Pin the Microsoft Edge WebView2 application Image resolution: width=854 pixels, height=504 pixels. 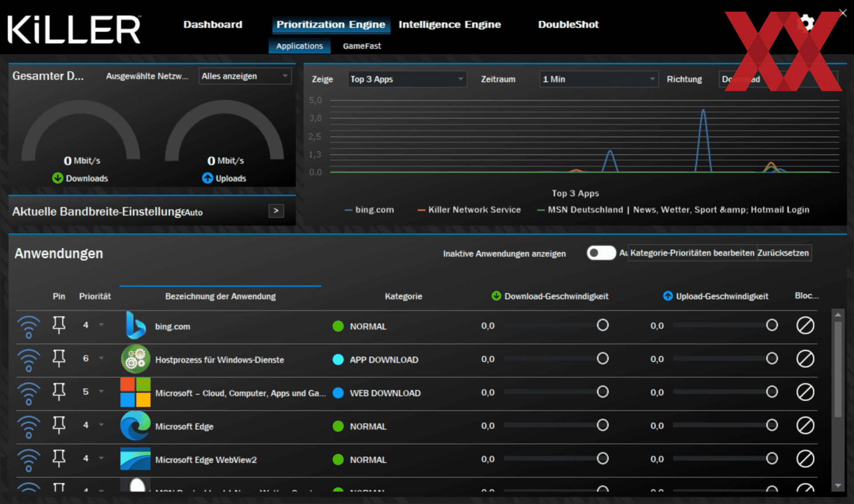(59, 458)
